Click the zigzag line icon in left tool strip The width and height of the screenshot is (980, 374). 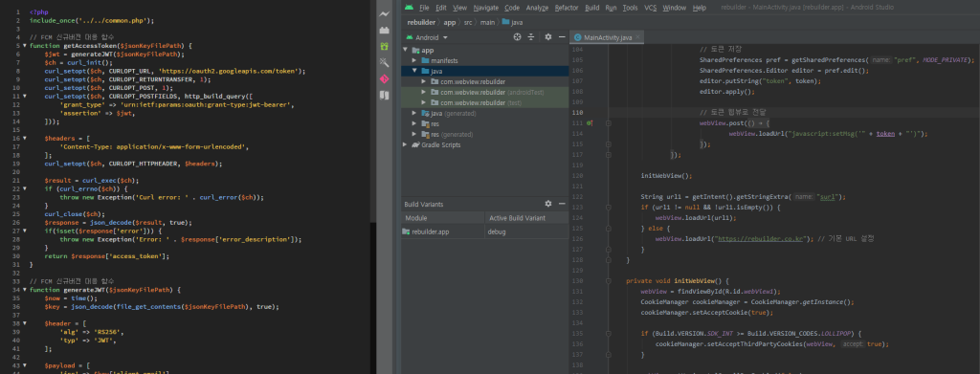pos(385,13)
